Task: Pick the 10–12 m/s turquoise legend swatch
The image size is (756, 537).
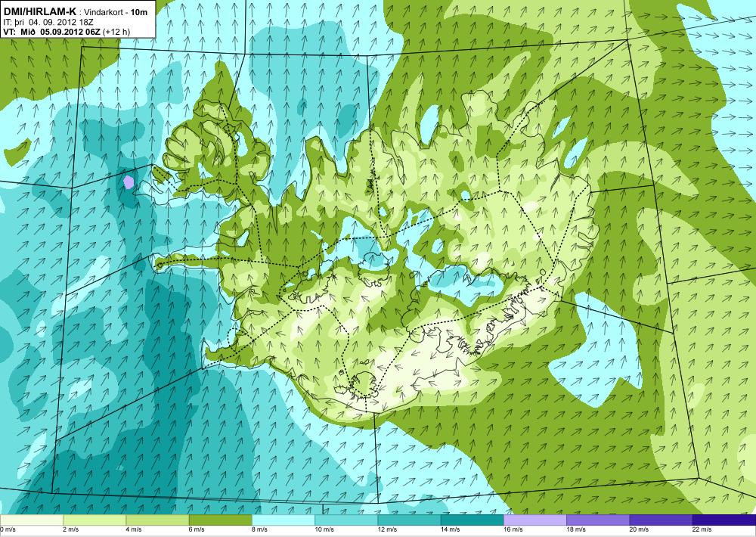Action: pos(346,520)
